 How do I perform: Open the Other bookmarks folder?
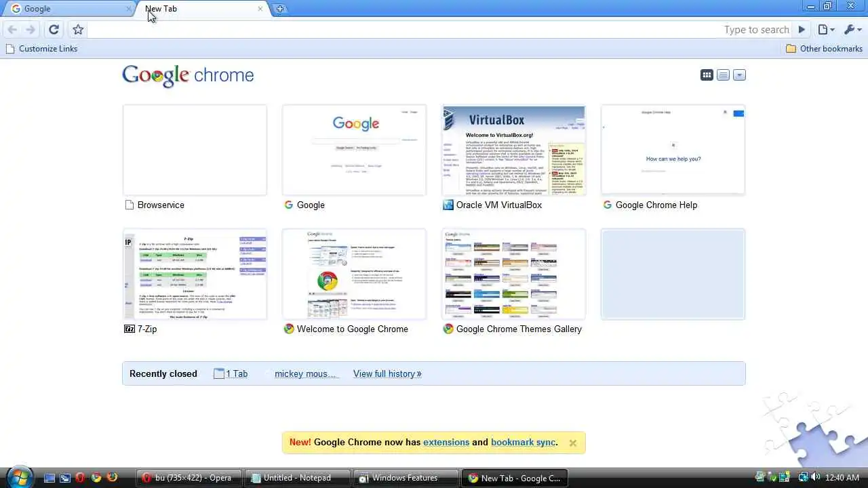click(x=824, y=49)
